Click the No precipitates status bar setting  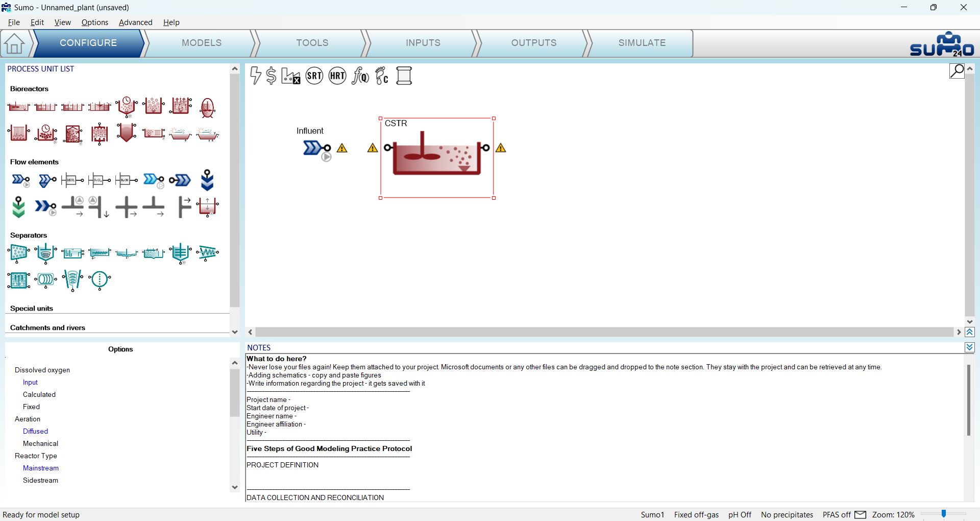787,515
